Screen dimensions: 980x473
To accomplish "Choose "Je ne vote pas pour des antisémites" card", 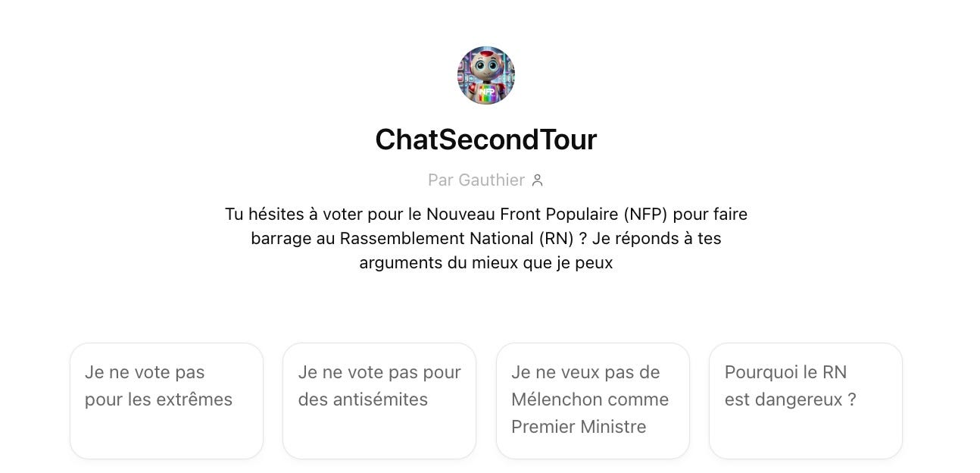I will click(x=379, y=400).
